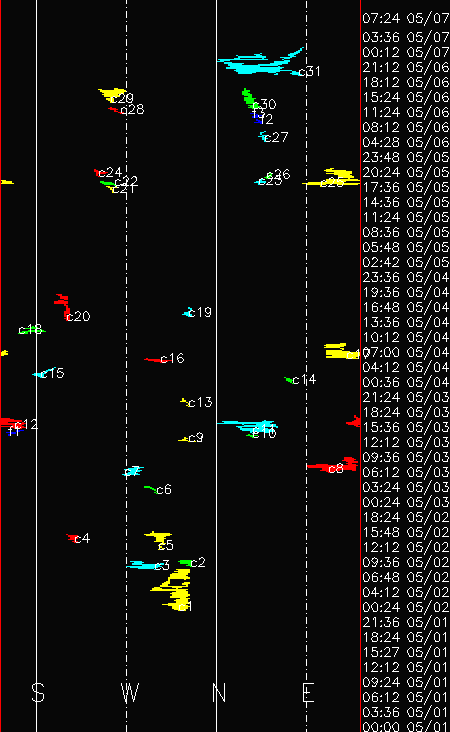Select the cyan c15 event marker

point(43,373)
